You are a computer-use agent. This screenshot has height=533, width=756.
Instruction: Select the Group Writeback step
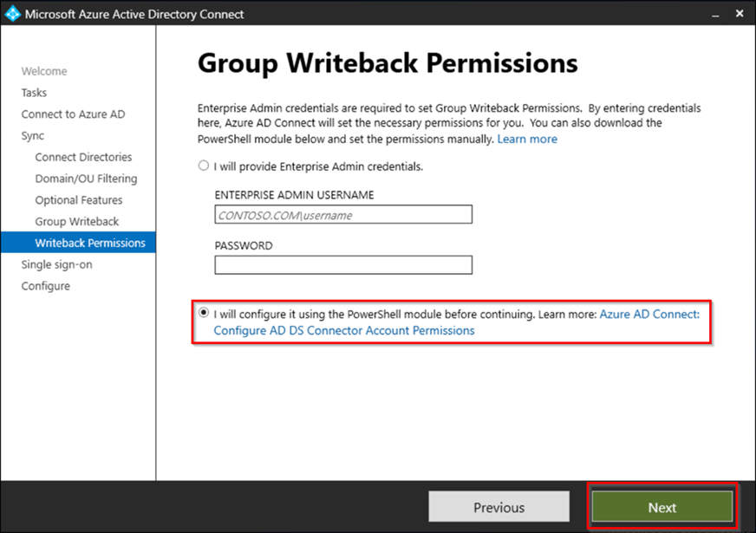[x=77, y=222]
